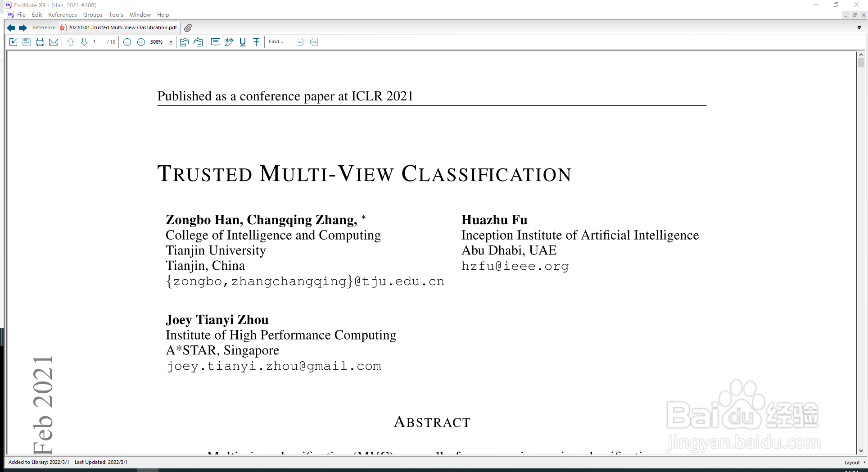868x472 pixels.
Task: Open the Groups menu
Action: (x=93, y=15)
